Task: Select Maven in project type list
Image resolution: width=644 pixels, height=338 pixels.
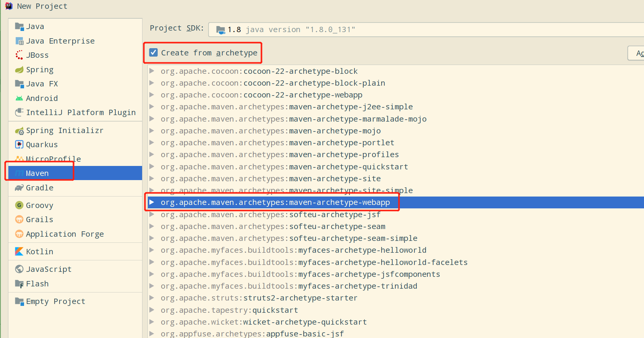Action: tap(75, 173)
